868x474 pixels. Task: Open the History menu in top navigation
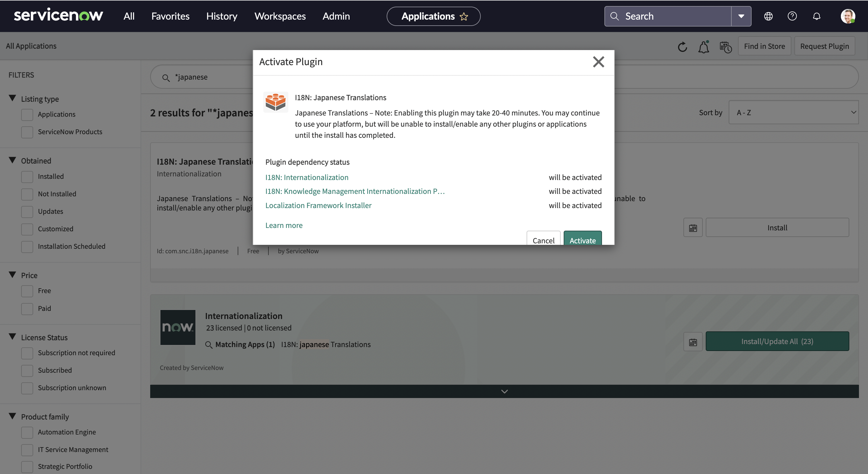tap(222, 16)
